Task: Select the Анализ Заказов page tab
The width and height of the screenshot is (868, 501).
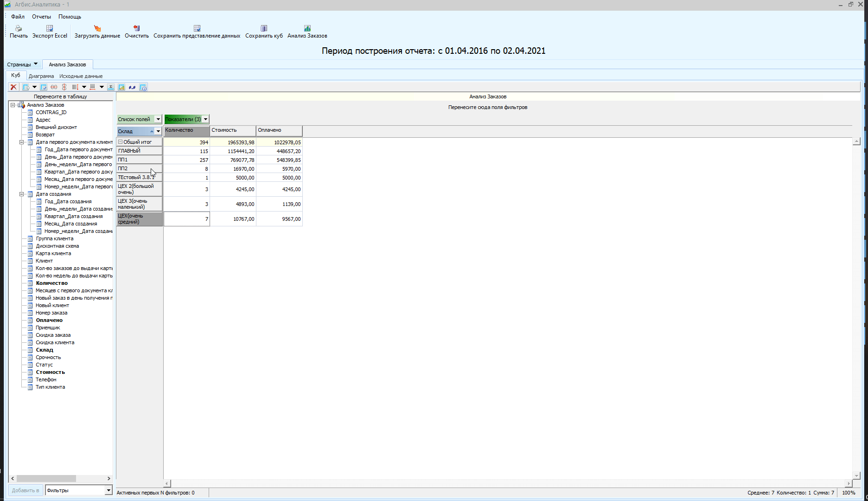Action: point(67,64)
